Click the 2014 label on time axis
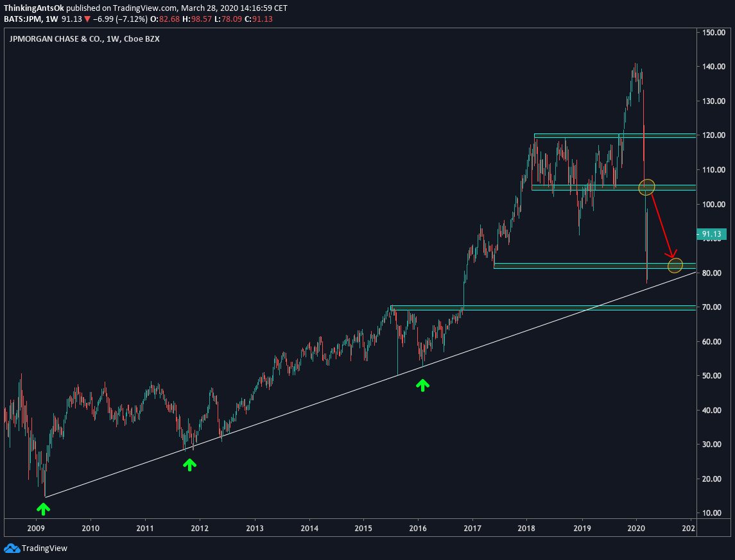The height and width of the screenshot is (560, 735). [x=309, y=529]
